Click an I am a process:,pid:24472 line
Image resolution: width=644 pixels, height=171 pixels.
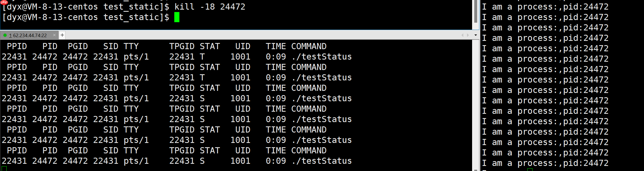(x=545, y=79)
